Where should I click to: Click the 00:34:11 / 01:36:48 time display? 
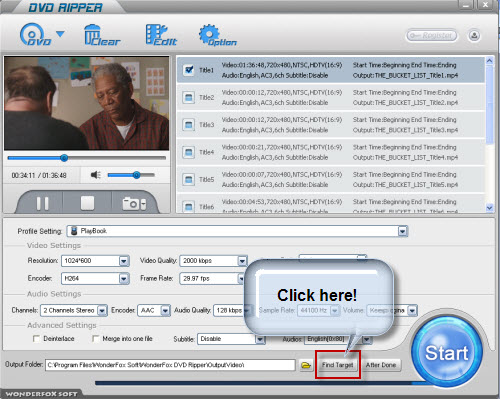(39, 175)
